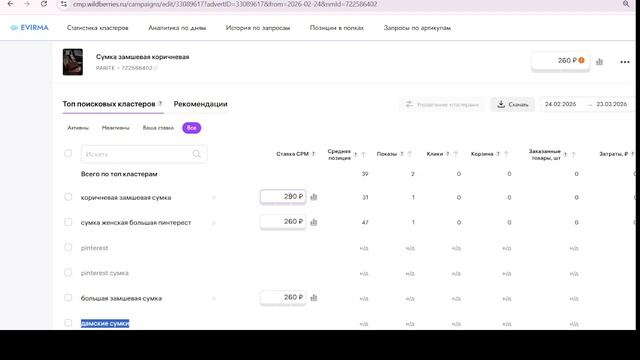This screenshot has height=360, width=640.
Task: Open История по запросам menu item
Action: (258, 28)
